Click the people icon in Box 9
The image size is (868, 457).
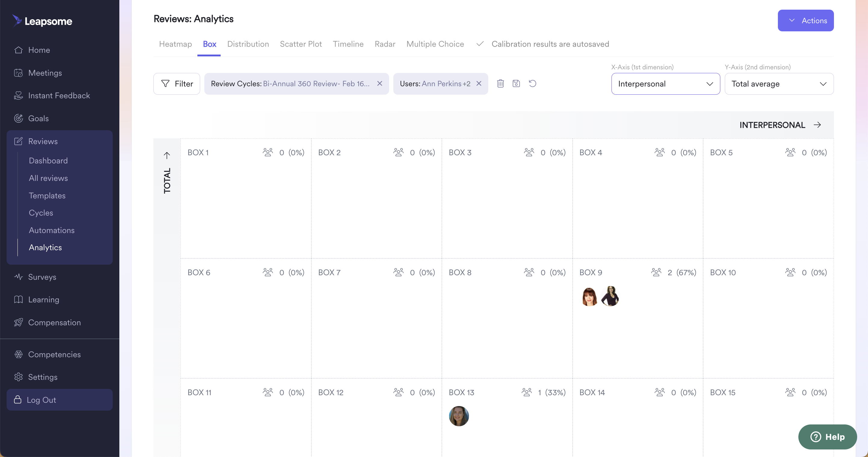[x=656, y=272]
